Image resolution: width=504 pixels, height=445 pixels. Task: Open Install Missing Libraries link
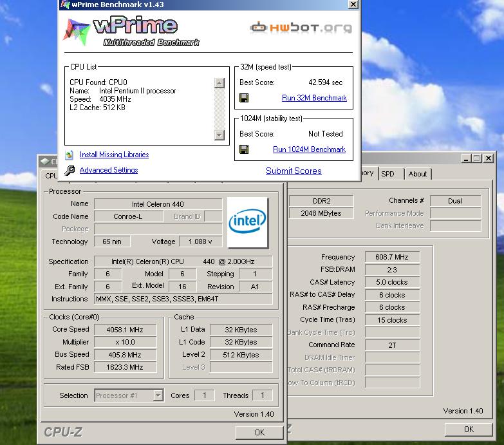pyautogui.click(x=114, y=155)
